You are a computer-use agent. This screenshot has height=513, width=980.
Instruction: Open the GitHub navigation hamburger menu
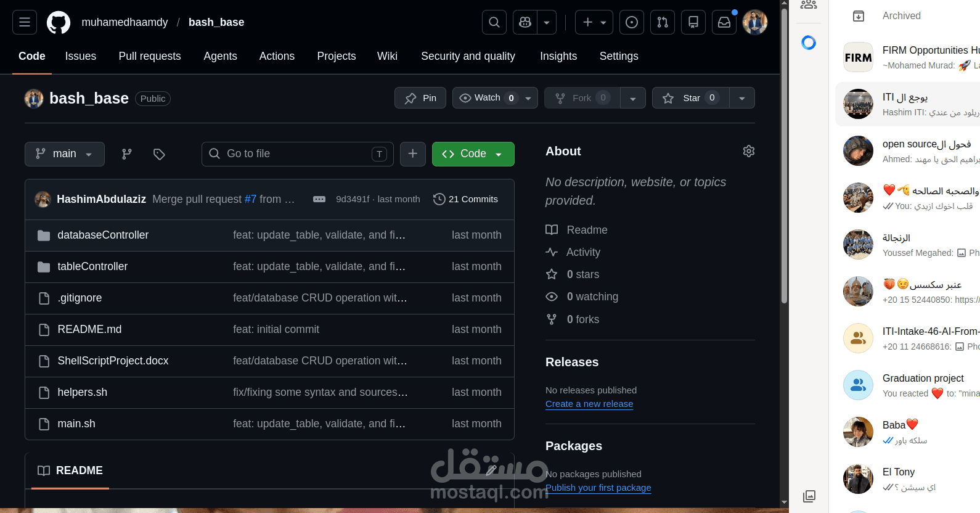pos(25,22)
